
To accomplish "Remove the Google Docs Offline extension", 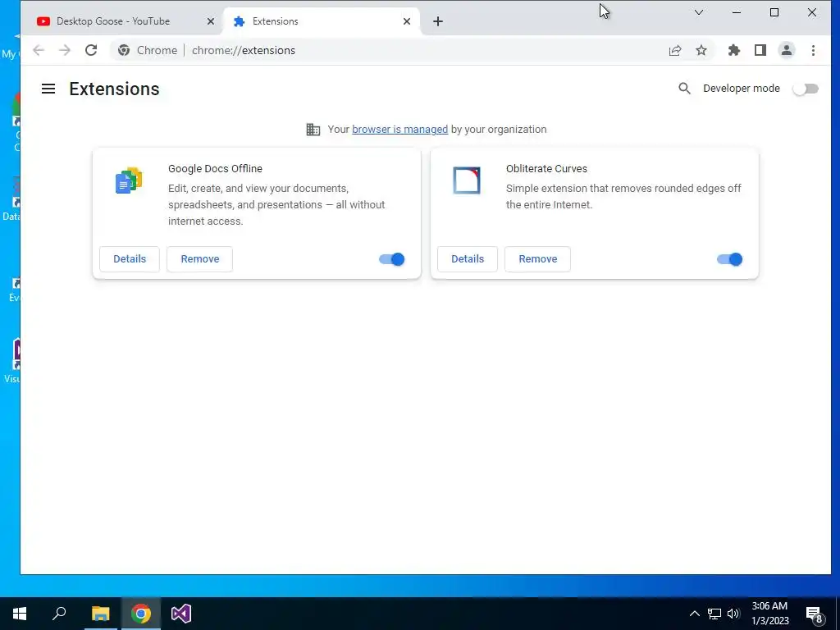I will (x=200, y=258).
